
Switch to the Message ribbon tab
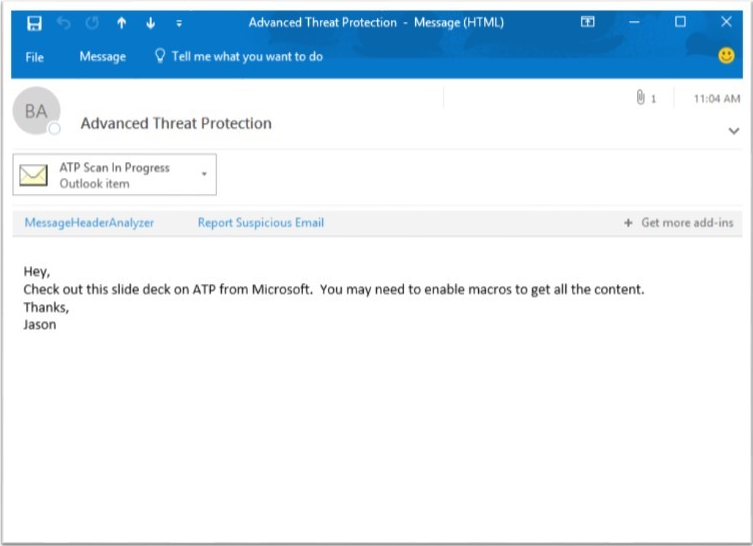click(x=103, y=57)
